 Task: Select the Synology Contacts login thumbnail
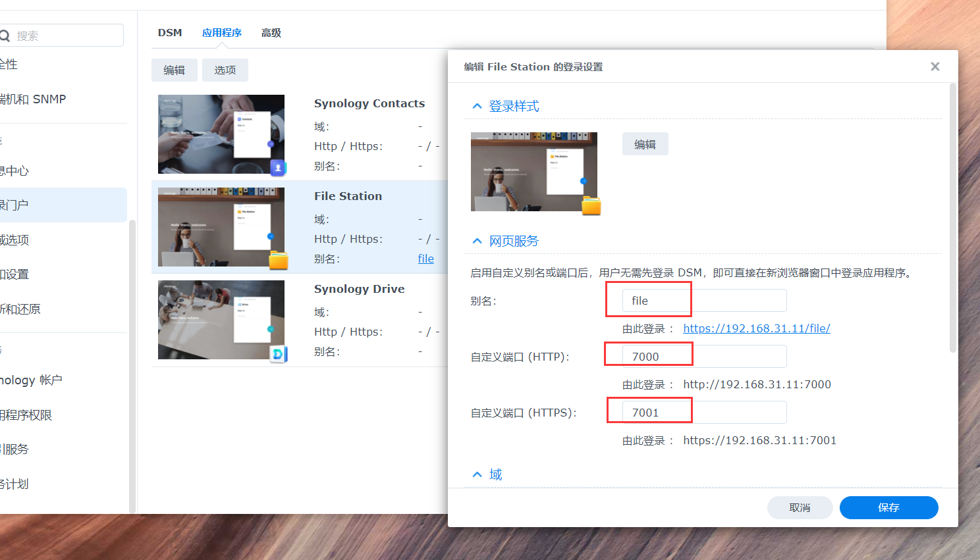[221, 134]
